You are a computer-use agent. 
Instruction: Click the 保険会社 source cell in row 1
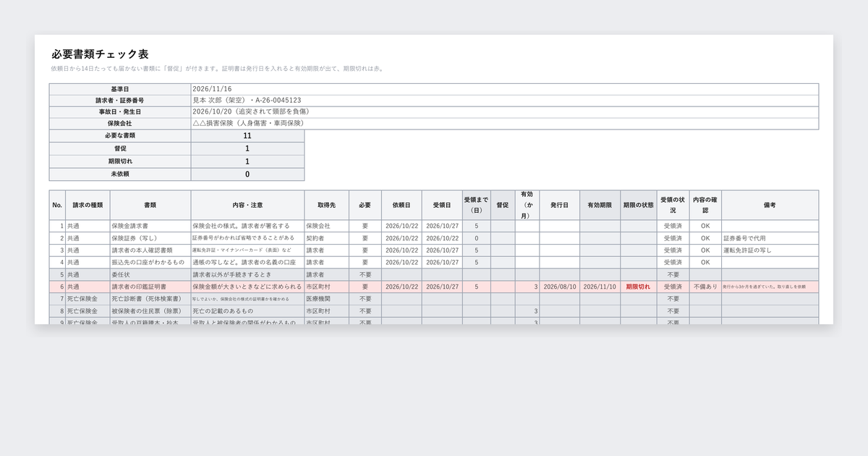coord(326,226)
